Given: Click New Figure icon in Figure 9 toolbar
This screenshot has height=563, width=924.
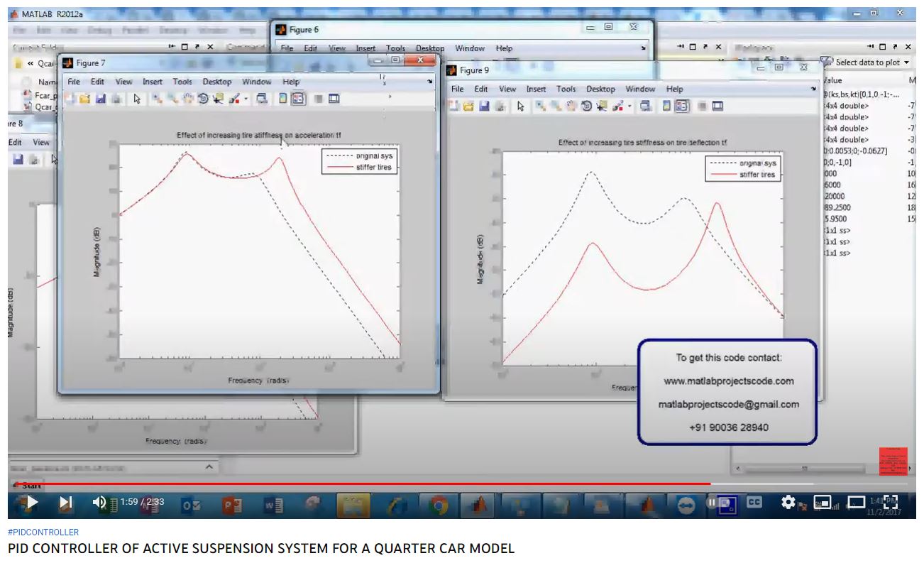Looking at the screenshot, I should [455, 106].
